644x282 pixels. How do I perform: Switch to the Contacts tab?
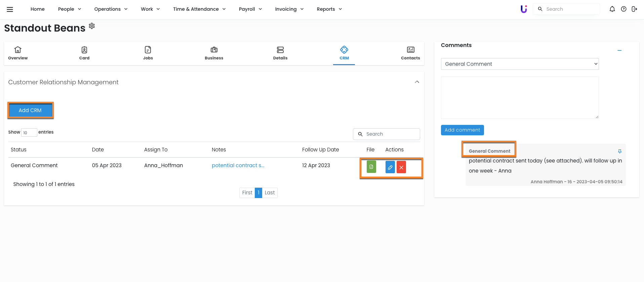[x=410, y=53]
